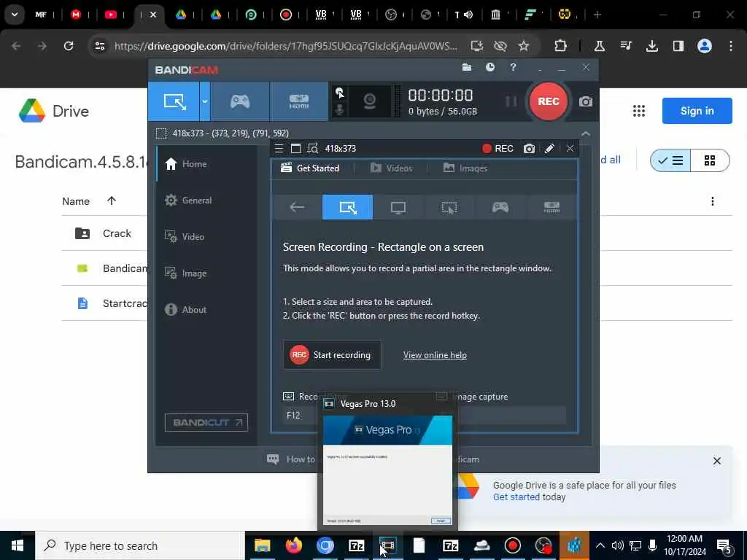Viewport: 747px width, 560px height.
Task: Open File Explorer from taskbar
Action: [x=262, y=545]
